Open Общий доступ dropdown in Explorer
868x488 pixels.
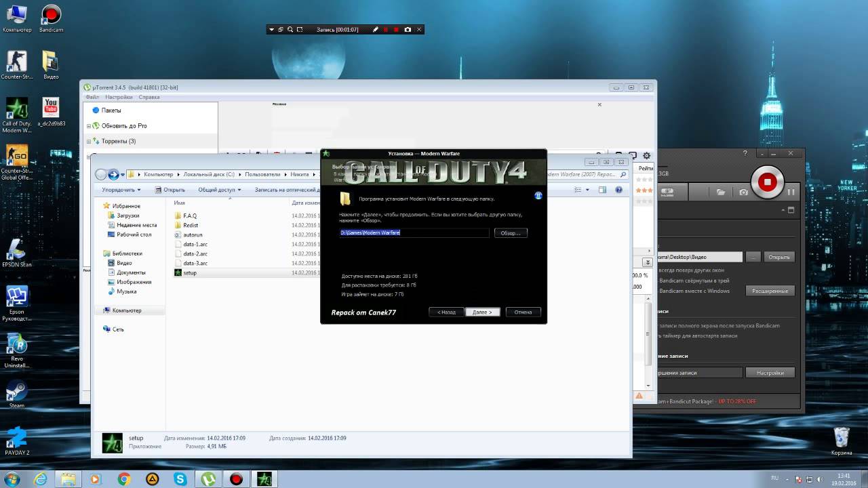220,190
